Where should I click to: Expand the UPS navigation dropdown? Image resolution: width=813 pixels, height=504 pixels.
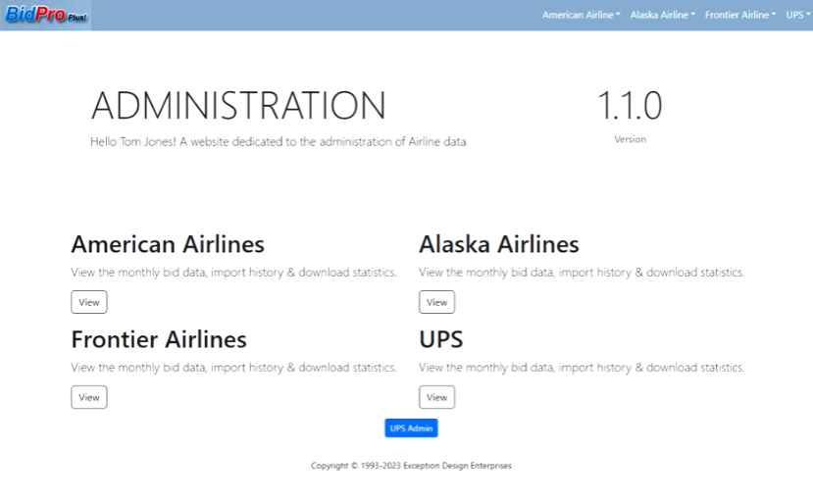[798, 15]
